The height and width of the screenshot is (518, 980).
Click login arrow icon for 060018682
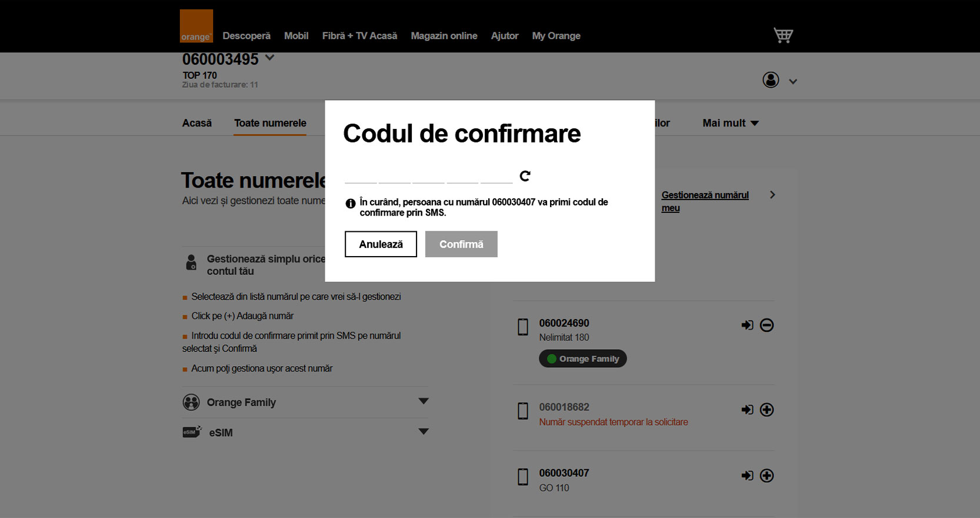point(747,410)
